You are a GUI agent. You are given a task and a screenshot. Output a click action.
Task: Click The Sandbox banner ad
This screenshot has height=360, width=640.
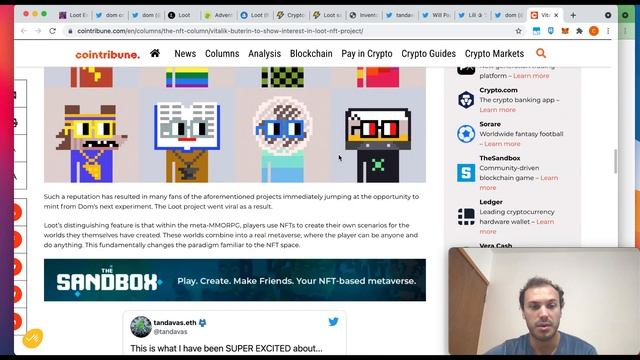pyautogui.click(x=235, y=280)
